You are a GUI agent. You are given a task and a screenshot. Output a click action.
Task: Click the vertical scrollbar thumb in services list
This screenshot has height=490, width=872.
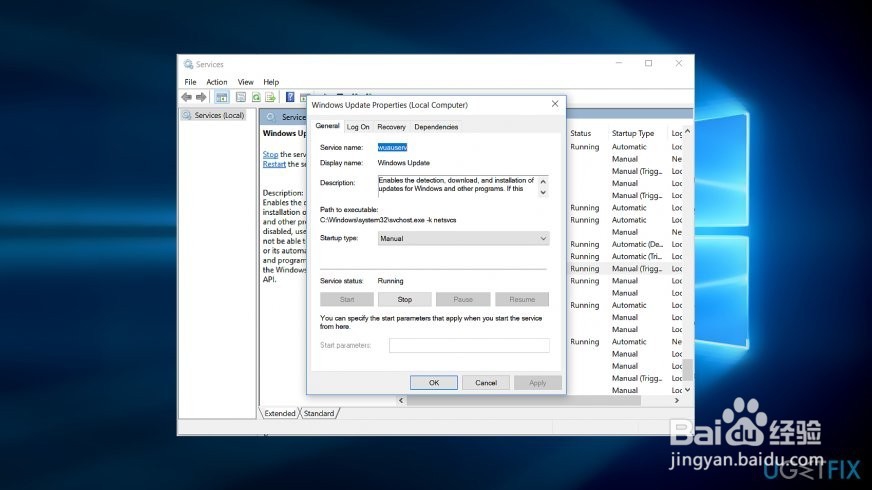point(687,368)
